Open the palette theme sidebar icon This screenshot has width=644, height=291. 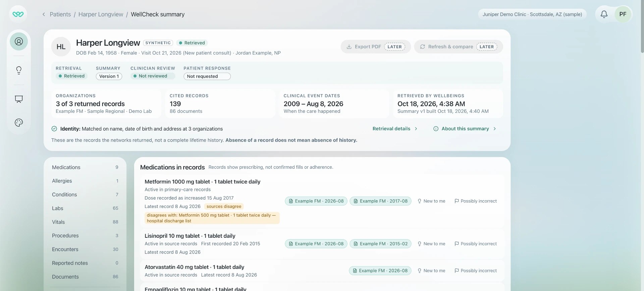(x=19, y=123)
